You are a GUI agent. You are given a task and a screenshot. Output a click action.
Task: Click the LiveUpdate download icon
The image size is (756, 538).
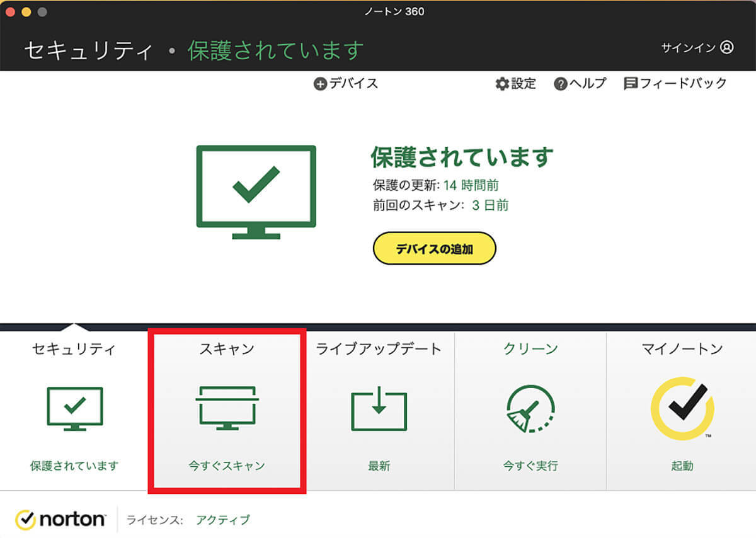click(x=379, y=408)
